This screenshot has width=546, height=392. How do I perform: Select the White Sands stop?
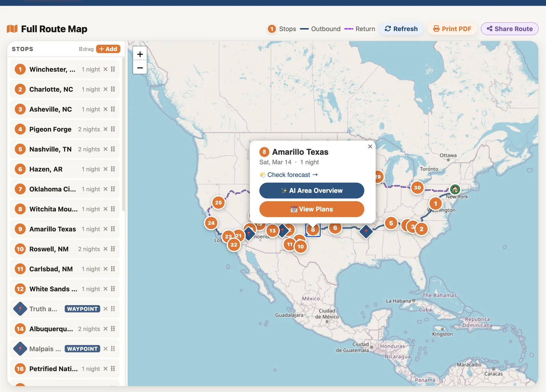[x=64, y=289]
